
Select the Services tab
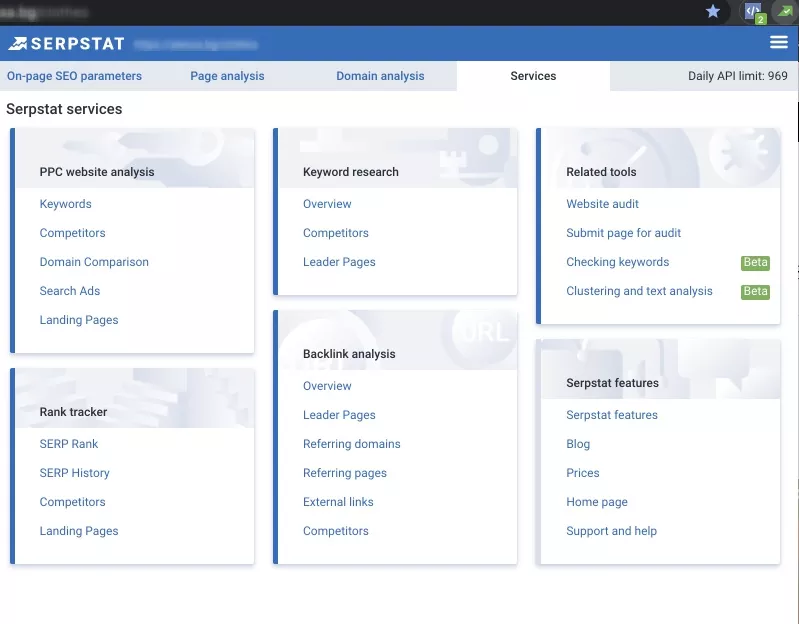[x=533, y=76]
